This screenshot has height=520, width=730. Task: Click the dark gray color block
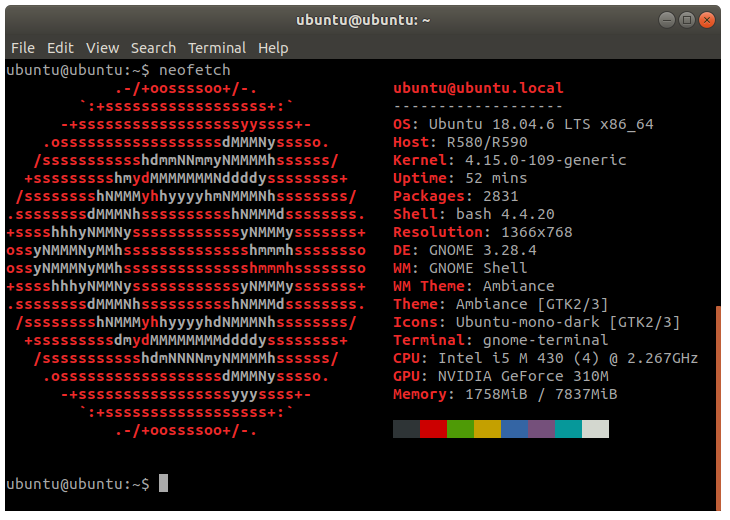pos(406,429)
